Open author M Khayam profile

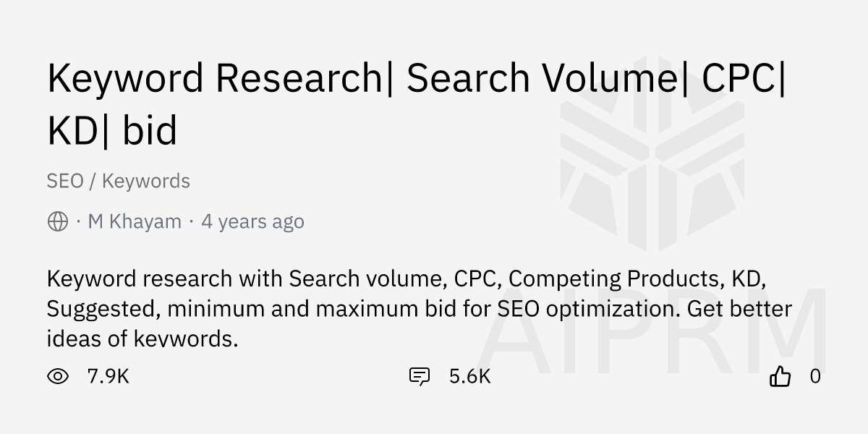click(135, 221)
